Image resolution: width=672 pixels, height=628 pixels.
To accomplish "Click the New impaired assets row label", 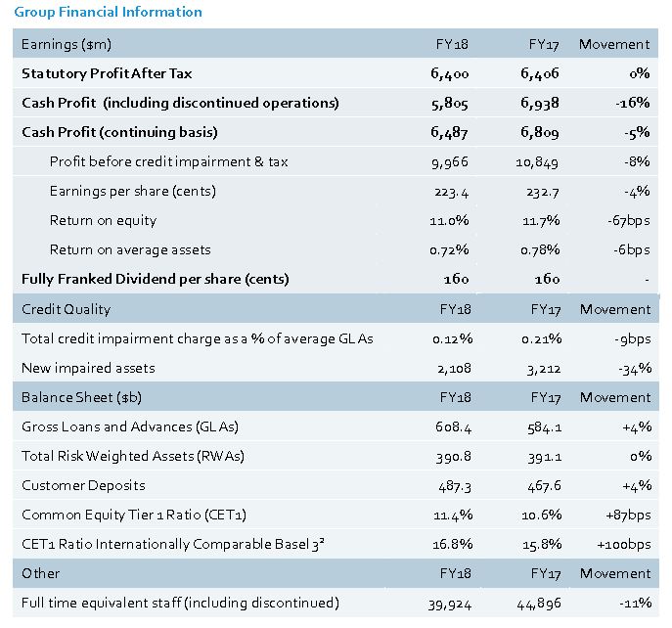I will pos(88,368).
